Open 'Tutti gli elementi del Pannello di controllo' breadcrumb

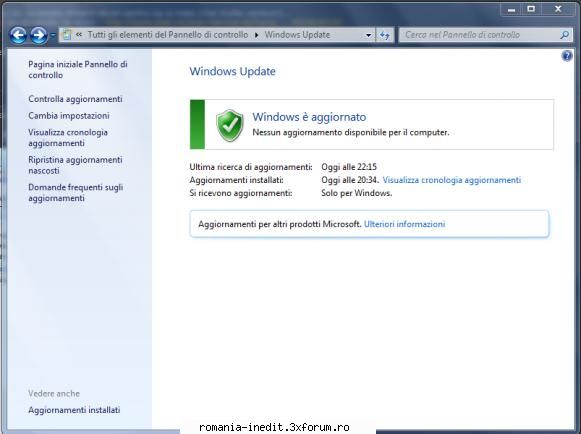[168, 35]
